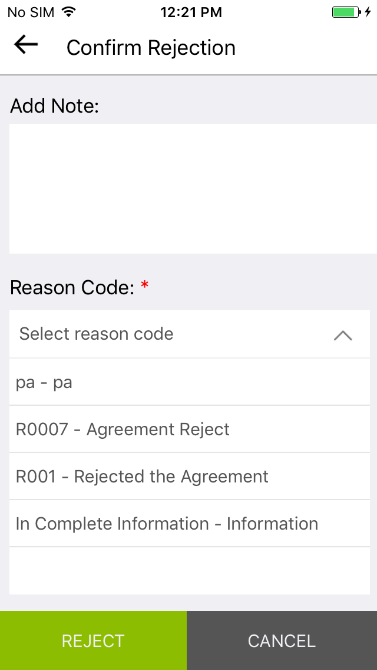Open the Select reason code dropdown
The width and height of the screenshot is (377, 670).
[x=189, y=334]
